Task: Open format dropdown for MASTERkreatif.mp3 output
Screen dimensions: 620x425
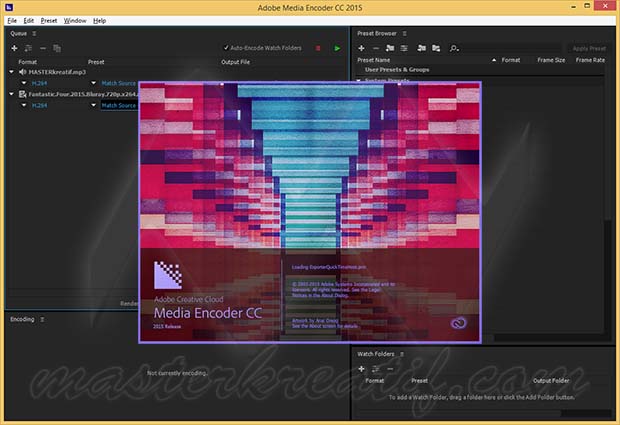Action: 24,83
